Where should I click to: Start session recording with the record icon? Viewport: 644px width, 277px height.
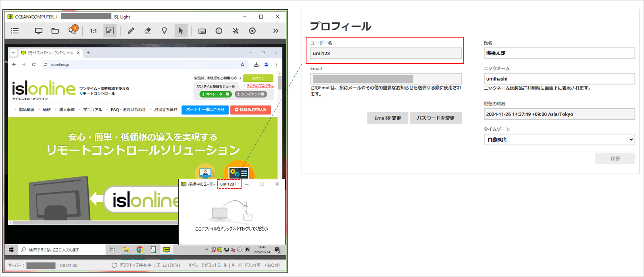pos(252,31)
